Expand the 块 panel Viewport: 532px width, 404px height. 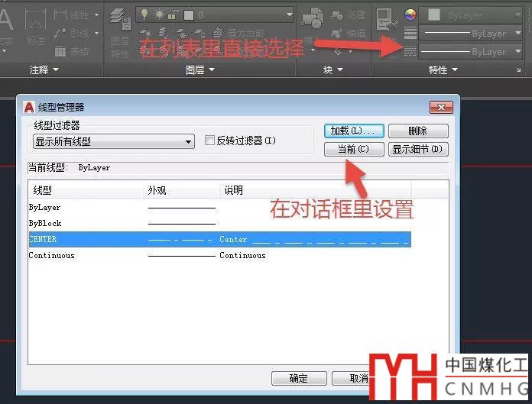(x=332, y=69)
